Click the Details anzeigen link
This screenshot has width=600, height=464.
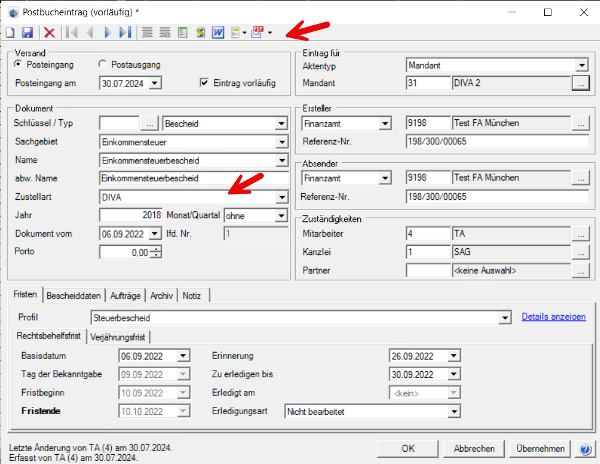coord(553,317)
